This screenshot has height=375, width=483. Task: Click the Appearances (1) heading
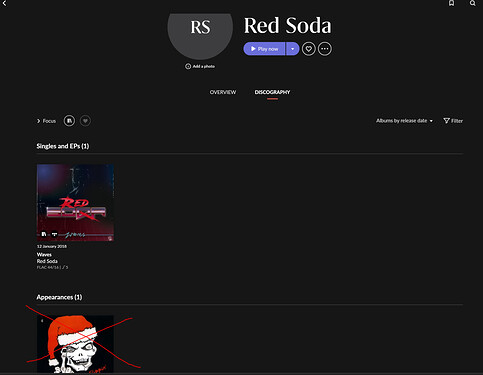(59, 297)
